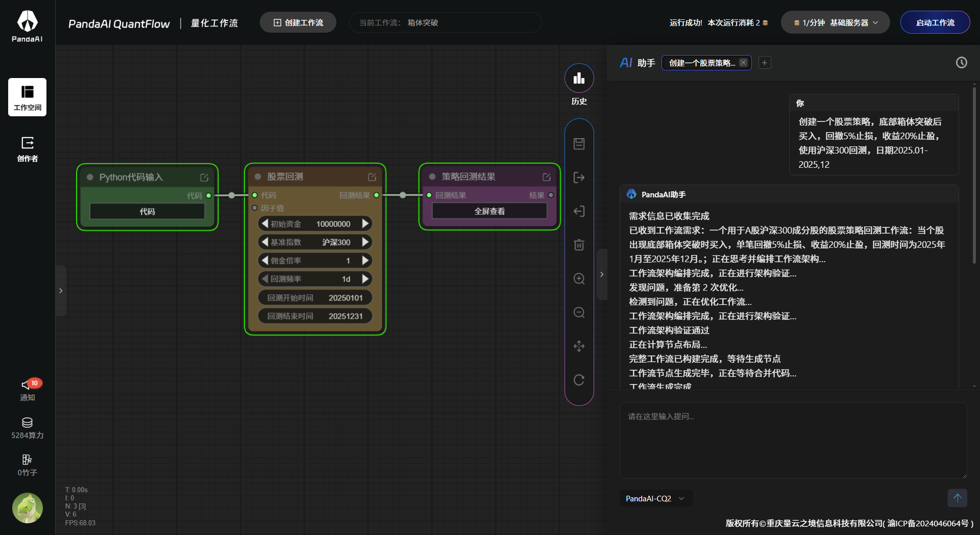Click the 全屏查看 button
The image size is (980, 535).
489,211
